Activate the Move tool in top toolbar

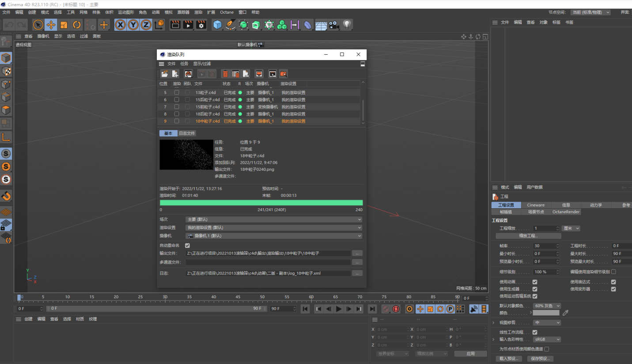click(x=51, y=25)
